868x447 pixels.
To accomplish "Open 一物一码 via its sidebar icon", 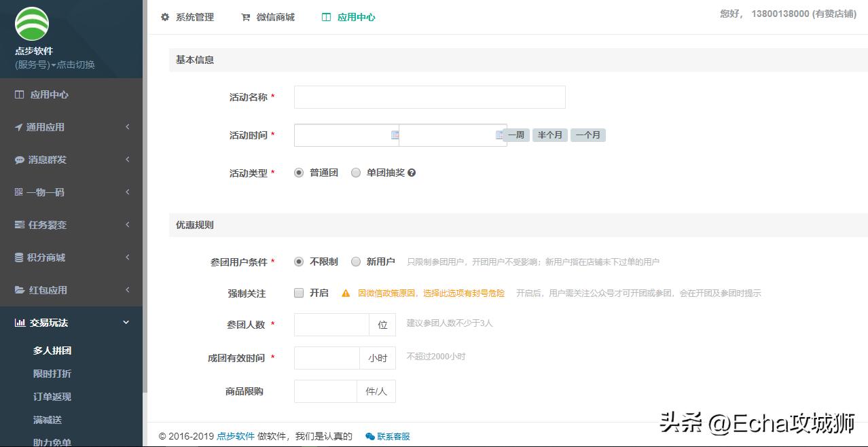I will coord(18,192).
